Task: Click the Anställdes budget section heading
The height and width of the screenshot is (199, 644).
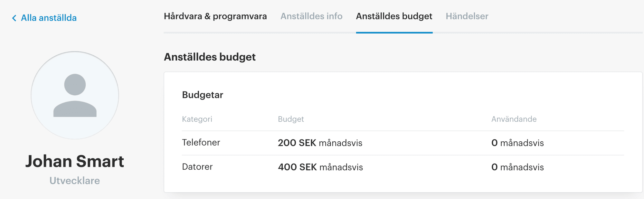Action: [210, 57]
